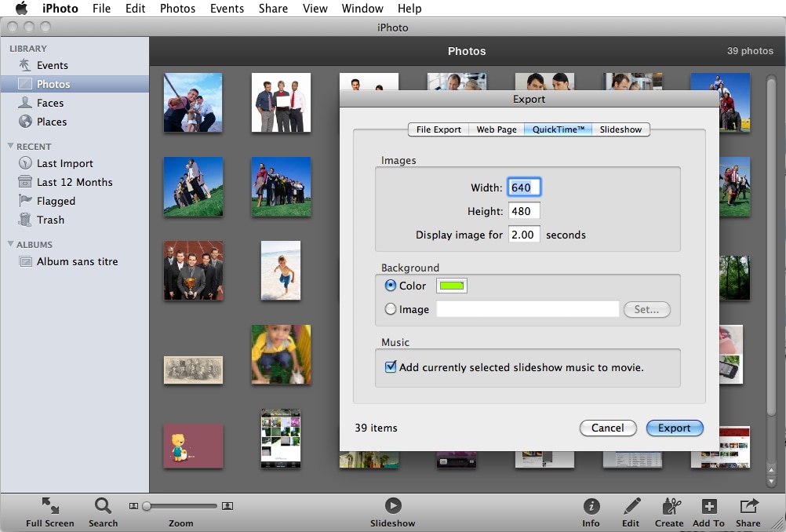Image resolution: width=786 pixels, height=532 pixels.
Task: Click the Export button
Action: pyautogui.click(x=674, y=428)
